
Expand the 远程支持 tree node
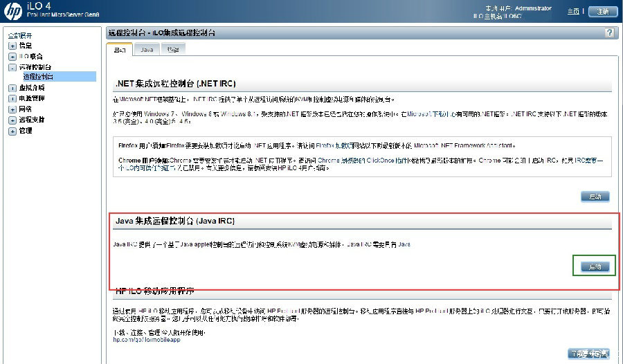click(x=12, y=120)
